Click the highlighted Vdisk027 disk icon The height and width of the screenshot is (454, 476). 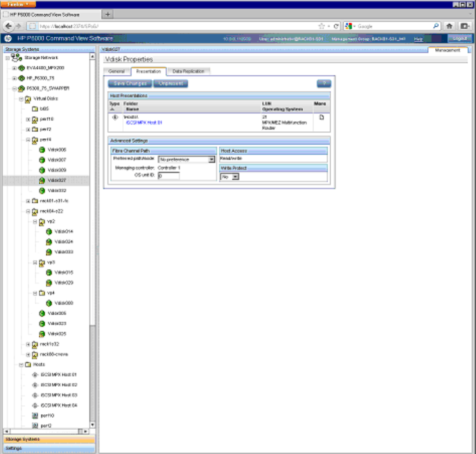[42, 180]
